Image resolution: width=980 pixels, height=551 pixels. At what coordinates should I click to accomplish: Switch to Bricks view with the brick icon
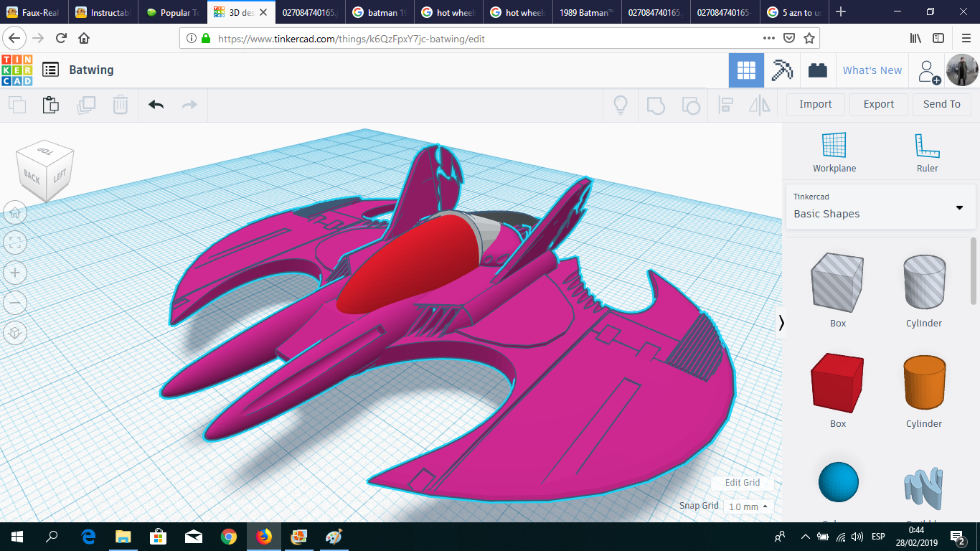point(818,70)
